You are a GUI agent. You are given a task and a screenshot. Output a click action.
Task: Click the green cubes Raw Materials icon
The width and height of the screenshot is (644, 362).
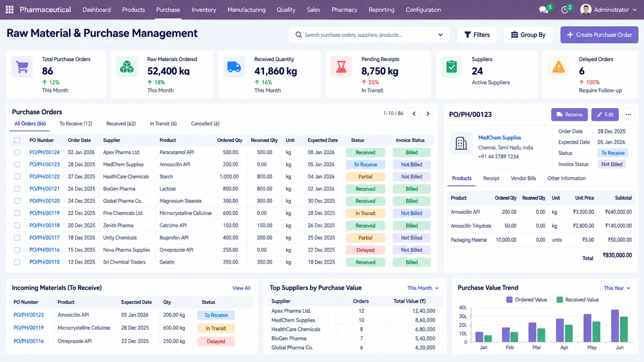(x=127, y=67)
